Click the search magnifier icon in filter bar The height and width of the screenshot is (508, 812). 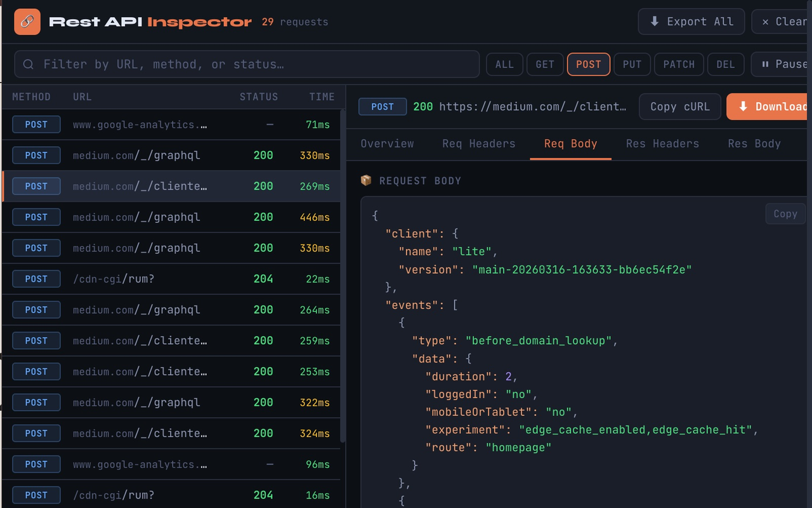coord(29,64)
